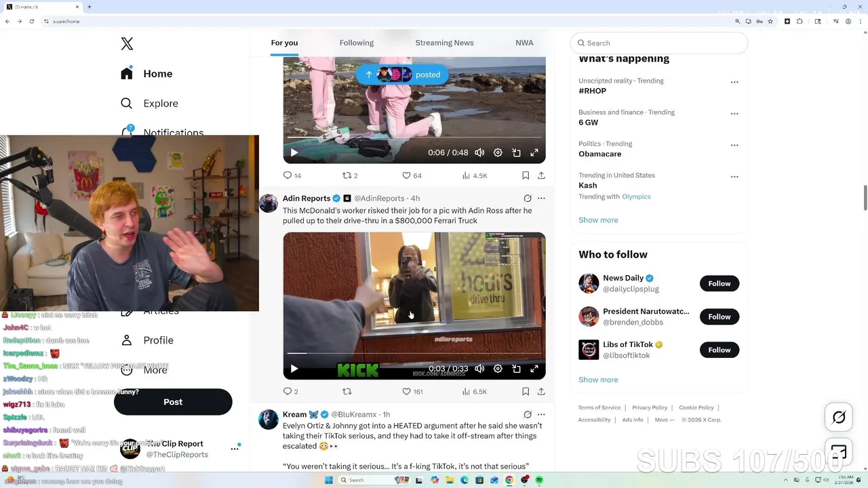Mute the top beach video
This screenshot has height=488, width=868.
[x=479, y=153]
